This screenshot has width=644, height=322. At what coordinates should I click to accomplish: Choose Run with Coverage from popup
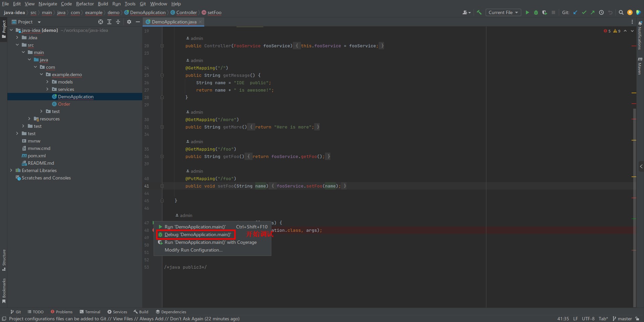(x=212, y=242)
